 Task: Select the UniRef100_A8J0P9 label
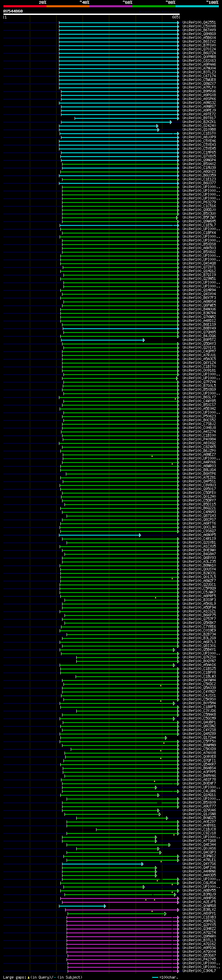(x=199, y=137)
